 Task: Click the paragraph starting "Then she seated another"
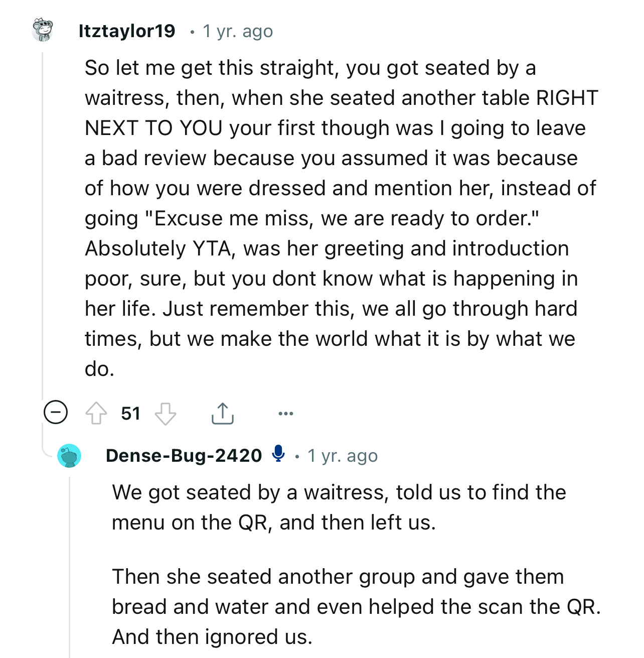pyautogui.click(x=356, y=606)
